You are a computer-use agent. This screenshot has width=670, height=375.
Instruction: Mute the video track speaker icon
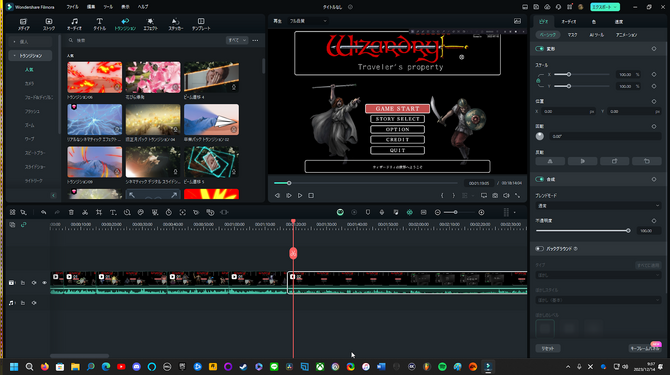[x=34, y=283]
